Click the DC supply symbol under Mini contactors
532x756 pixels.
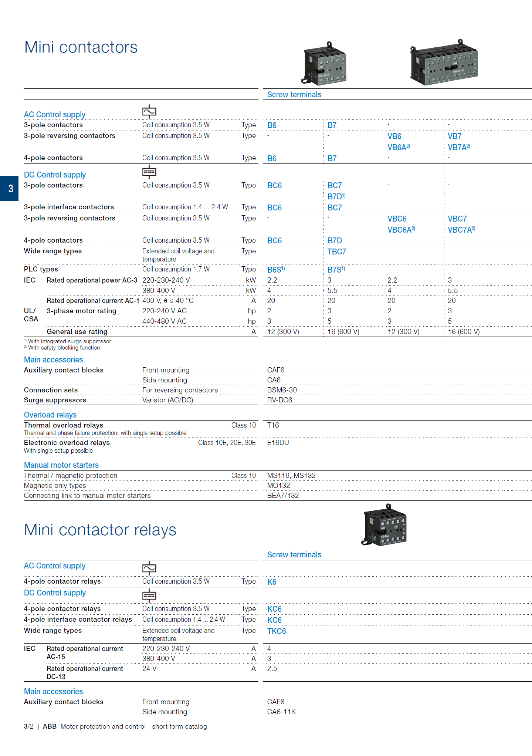tap(149, 172)
